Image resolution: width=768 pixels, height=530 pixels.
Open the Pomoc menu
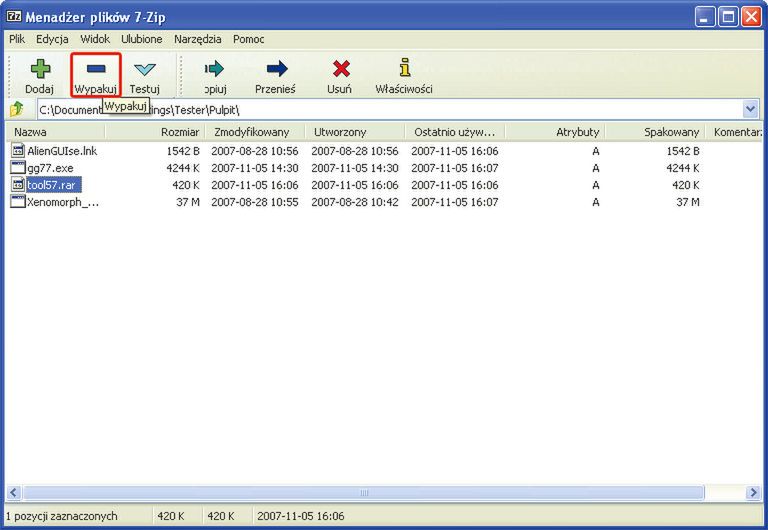(x=248, y=39)
